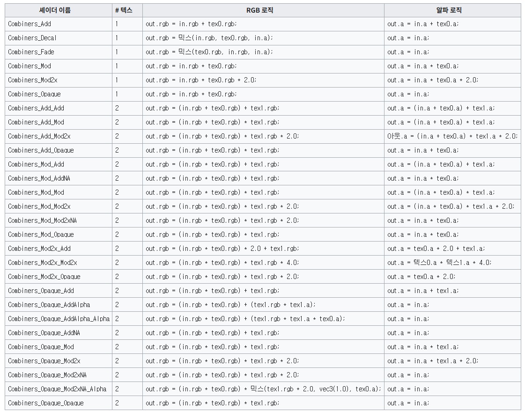Click RGB logic cell of Combiners_Mod2x_Mod2x row
This screenshot has width=532, height=411.
(x=222, y=263)
